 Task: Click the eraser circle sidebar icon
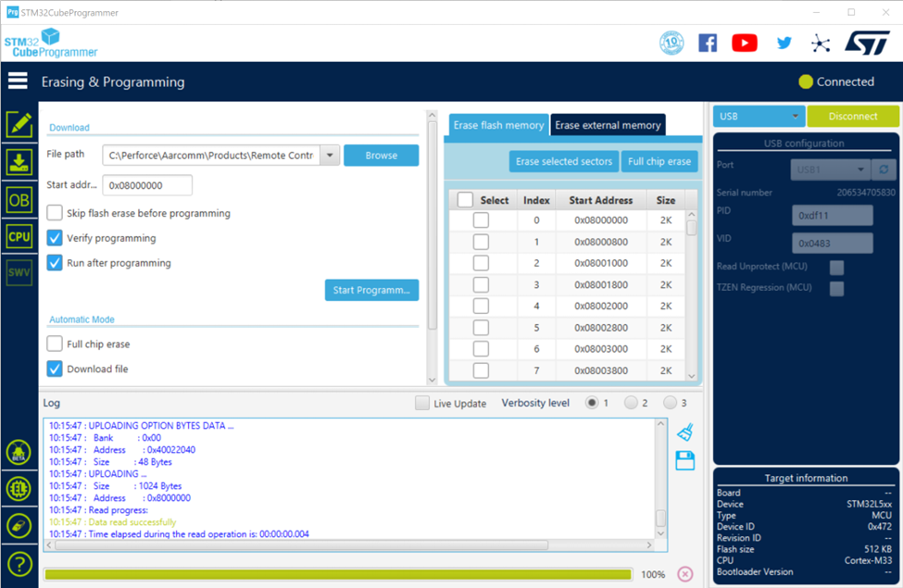[19, 526]
